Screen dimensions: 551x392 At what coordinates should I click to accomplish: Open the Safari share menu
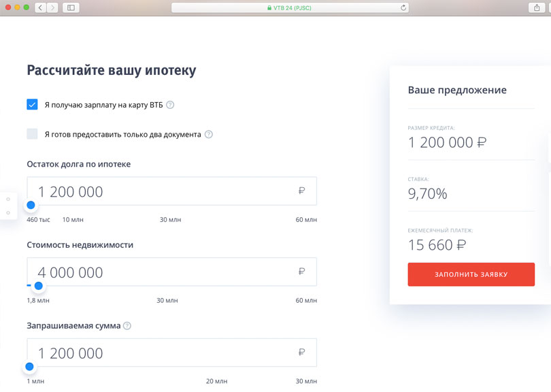[x=534, y=7]
